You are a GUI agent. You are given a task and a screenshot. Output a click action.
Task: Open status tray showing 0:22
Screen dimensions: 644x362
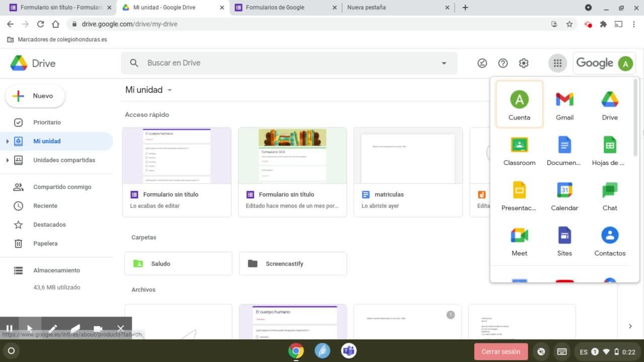(x=607, y=351)
